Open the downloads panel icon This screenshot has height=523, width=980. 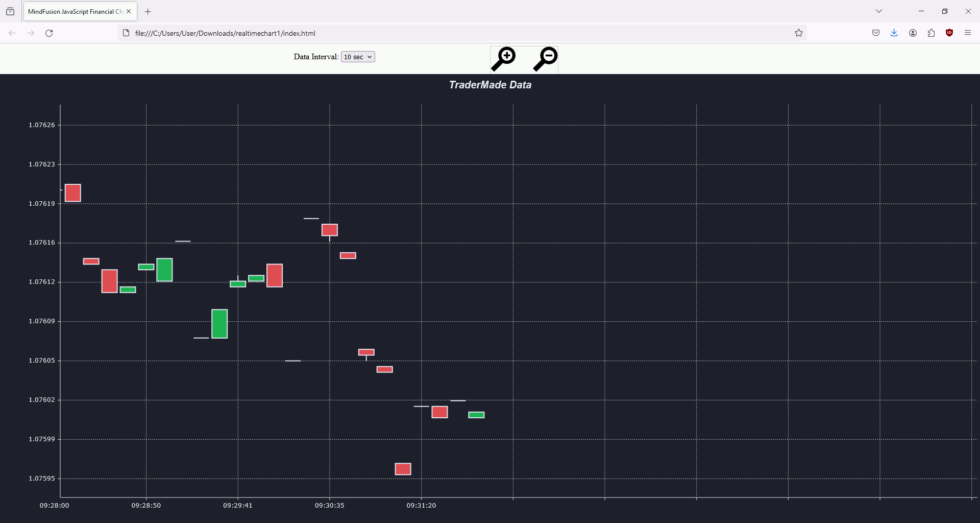[894, 33]
